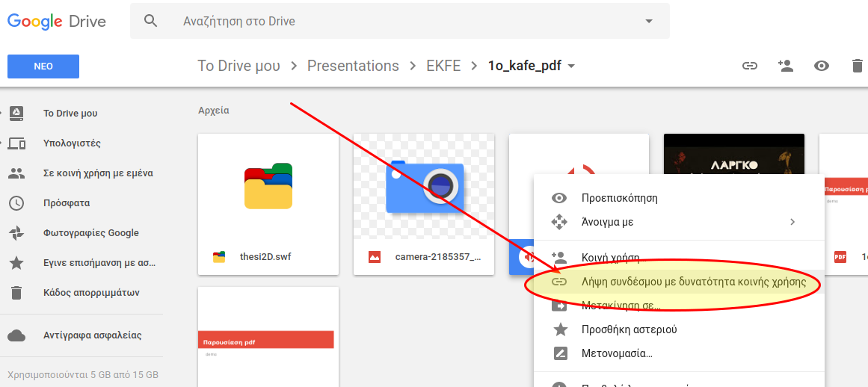Select the camera-2185357 image thumbnail
Image resolution: width=868 pixels, height=387 pixels.
424,186
